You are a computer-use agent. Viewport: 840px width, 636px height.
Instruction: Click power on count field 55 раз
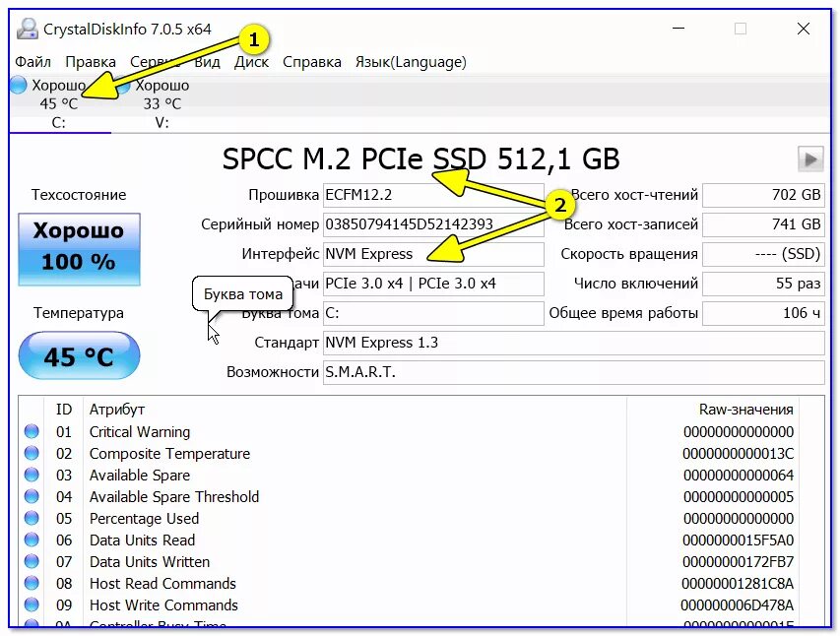tap(763, 284)
